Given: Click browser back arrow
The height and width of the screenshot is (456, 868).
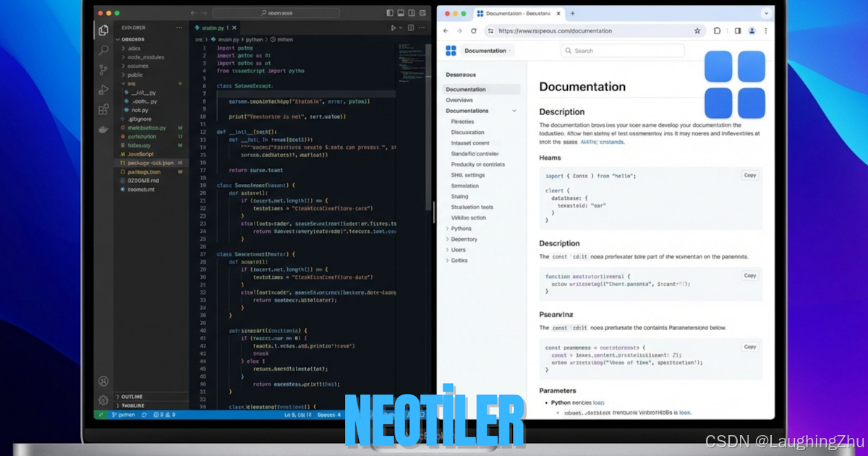Looking at the screenshot, I should point(446,31).
